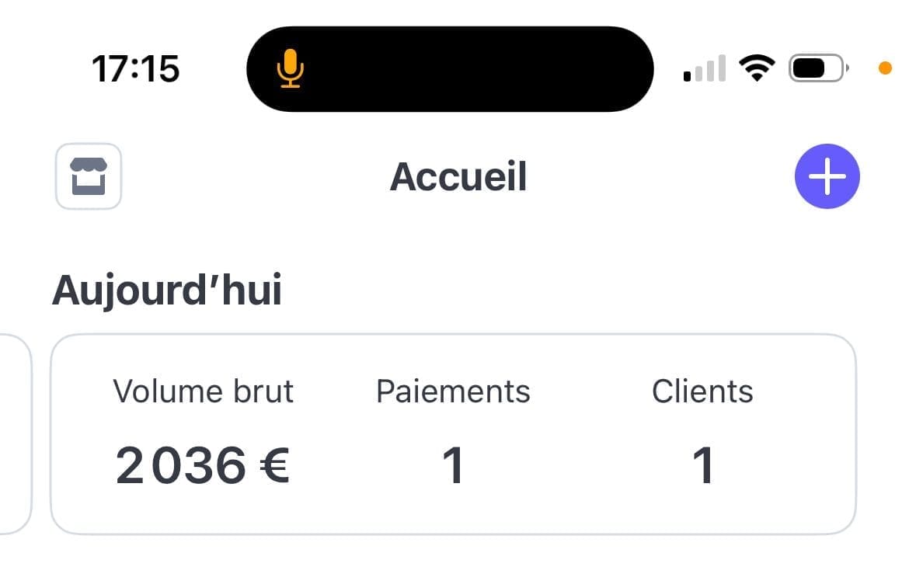Tap the Wi-Fi status icon
Image resolution: width=916 pixels, height=588 pixels.
[757, 68]
